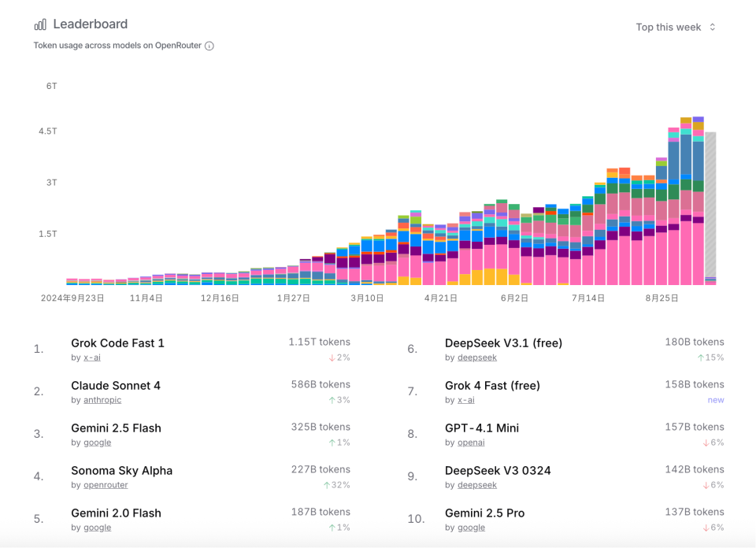Viewport: 756px width, 548px height.
Task: Click the gray hatched current-week bar
Action: coord(710,205)
